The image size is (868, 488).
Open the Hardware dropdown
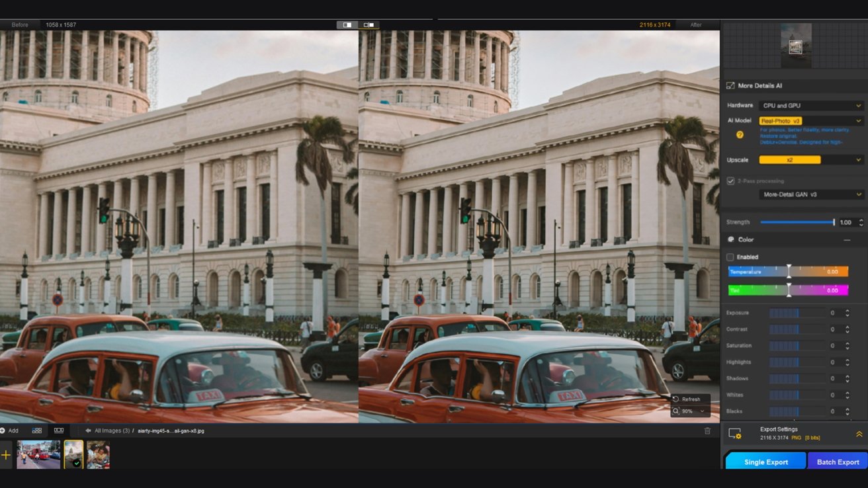click(x=811, y=106)
